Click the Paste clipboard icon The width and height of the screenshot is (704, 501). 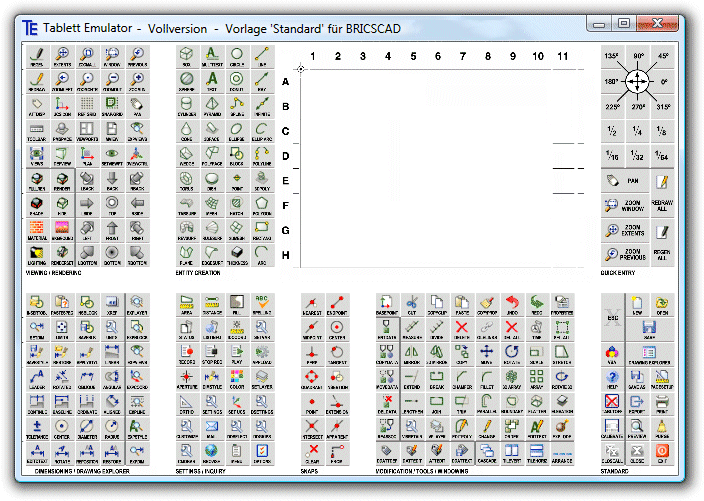coord(462,305)
